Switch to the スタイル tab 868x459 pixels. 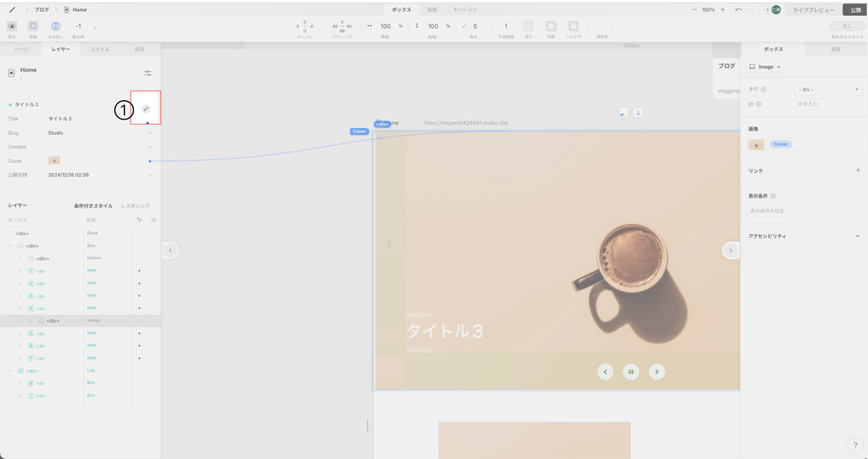pyautogui.click(x=100, y=50)
